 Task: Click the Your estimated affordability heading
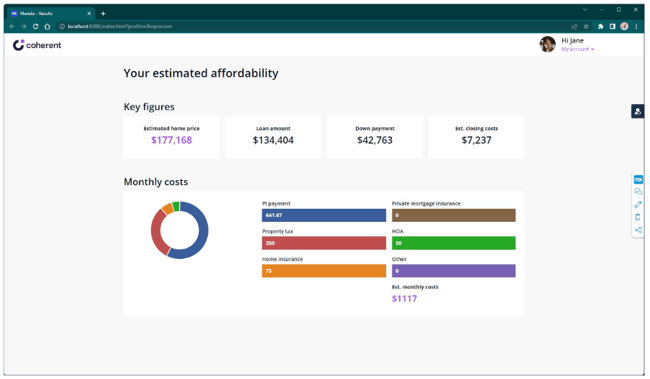click(x=201, y=73)
